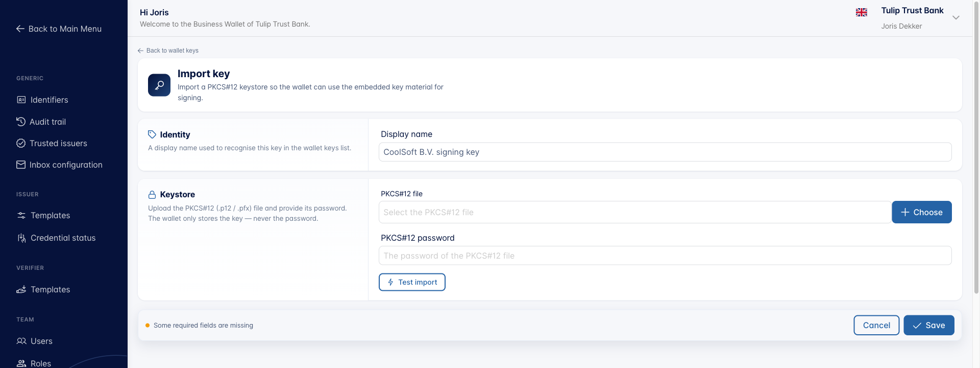Click the Test import button
This screenshot has width=980, height=368.
[412, 282]
